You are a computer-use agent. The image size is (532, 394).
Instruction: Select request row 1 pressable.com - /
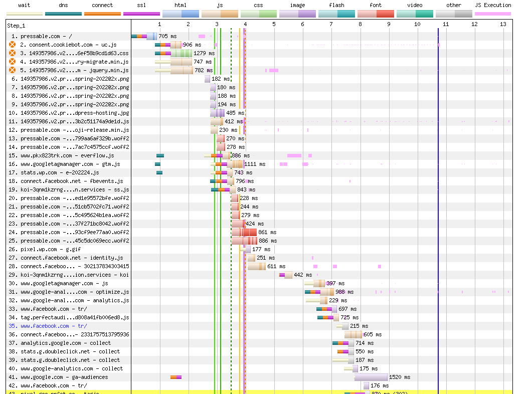46,36
